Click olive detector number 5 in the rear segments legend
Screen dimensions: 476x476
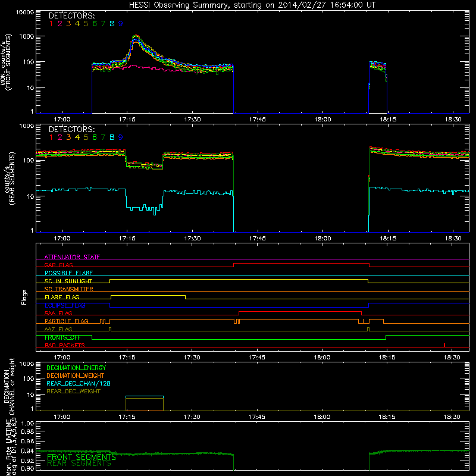coord(86,137)
